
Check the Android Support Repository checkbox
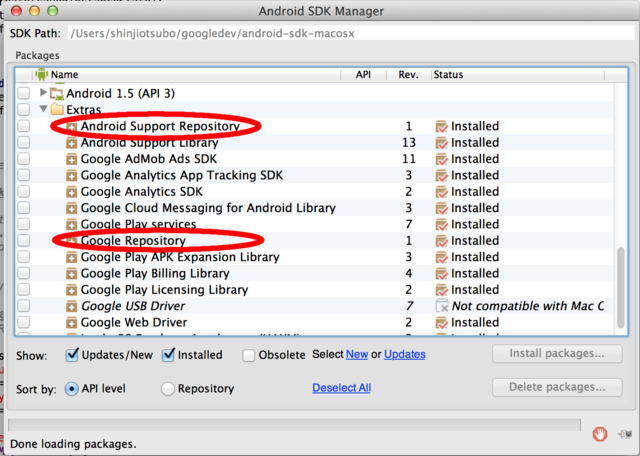(24, 126)
